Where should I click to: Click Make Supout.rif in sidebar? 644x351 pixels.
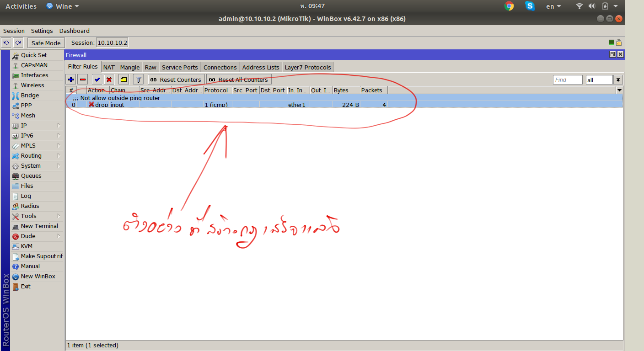coord(38,256)
